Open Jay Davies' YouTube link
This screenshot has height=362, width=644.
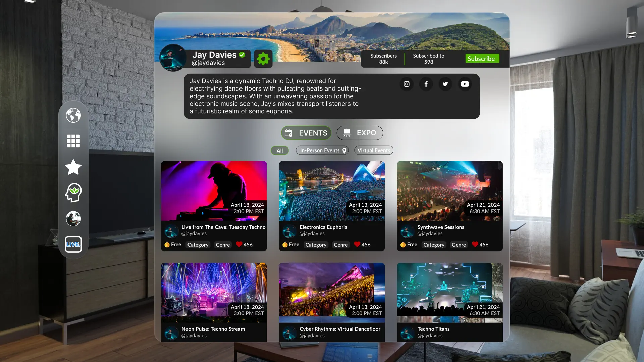(x=465, y=84)
